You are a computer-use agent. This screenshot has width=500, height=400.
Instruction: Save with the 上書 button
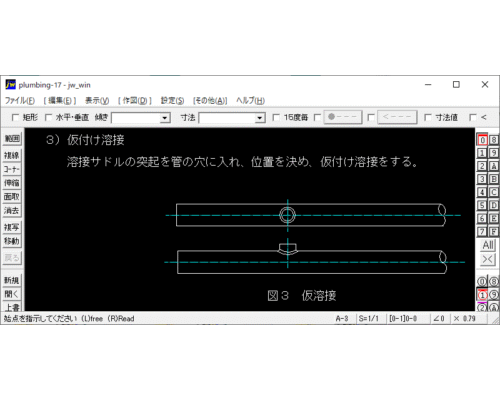coord(12,307)
